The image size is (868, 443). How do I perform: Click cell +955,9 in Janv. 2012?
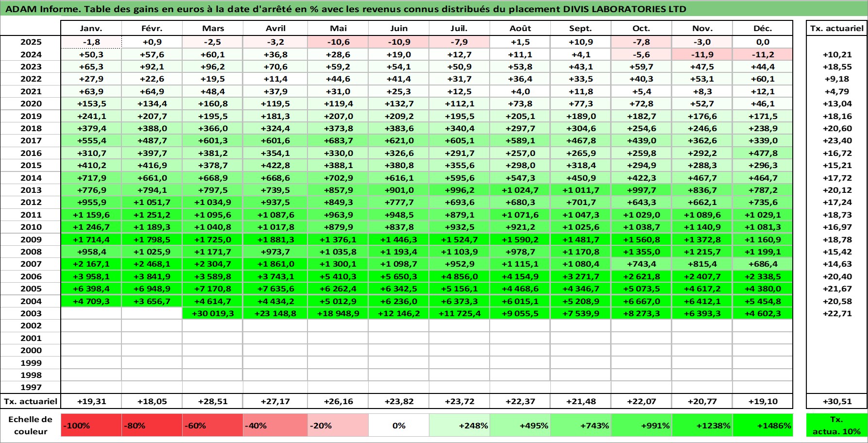91,202
